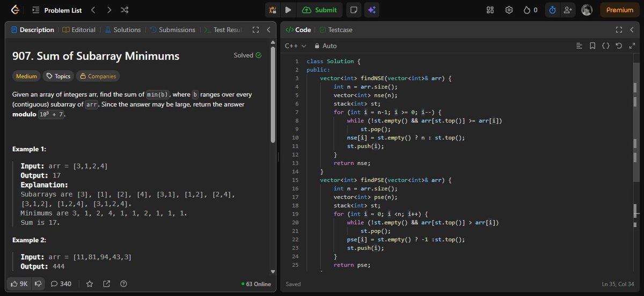Click the streak flame counter
Image resolution: width=644 pixels, height=296 pixels.
[531, 10]
